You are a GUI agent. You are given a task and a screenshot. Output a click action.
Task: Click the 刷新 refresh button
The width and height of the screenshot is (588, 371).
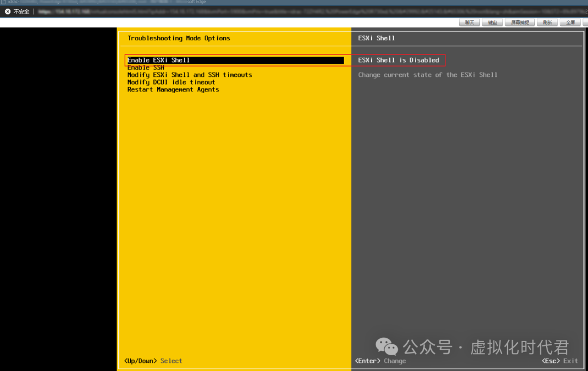tap(547, 22)
